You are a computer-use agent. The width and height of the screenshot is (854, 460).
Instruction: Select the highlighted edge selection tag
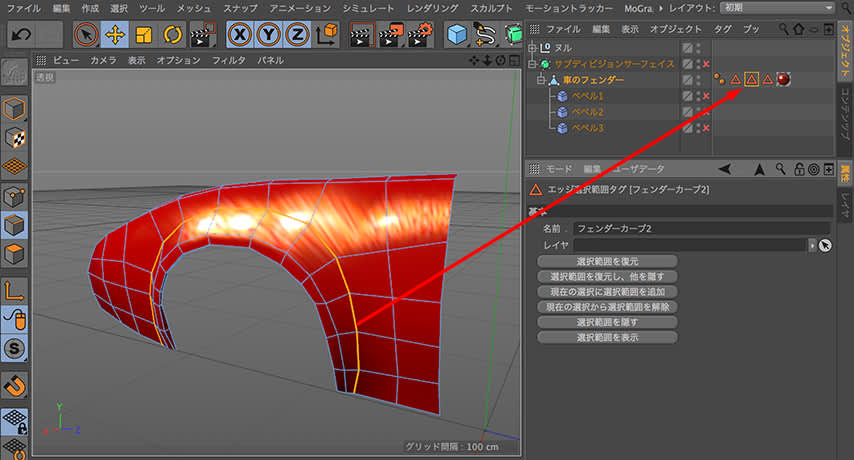tap(751, 79)
